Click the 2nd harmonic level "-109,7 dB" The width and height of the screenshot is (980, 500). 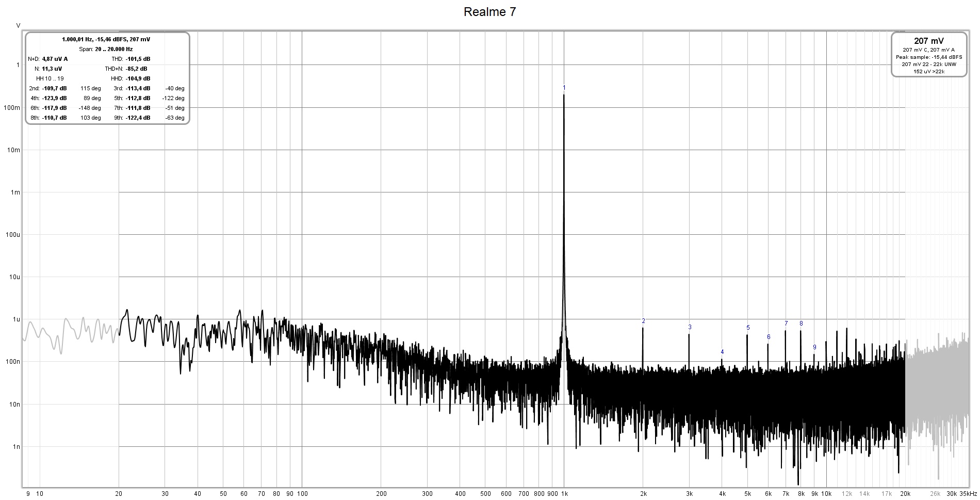point(54,88)
